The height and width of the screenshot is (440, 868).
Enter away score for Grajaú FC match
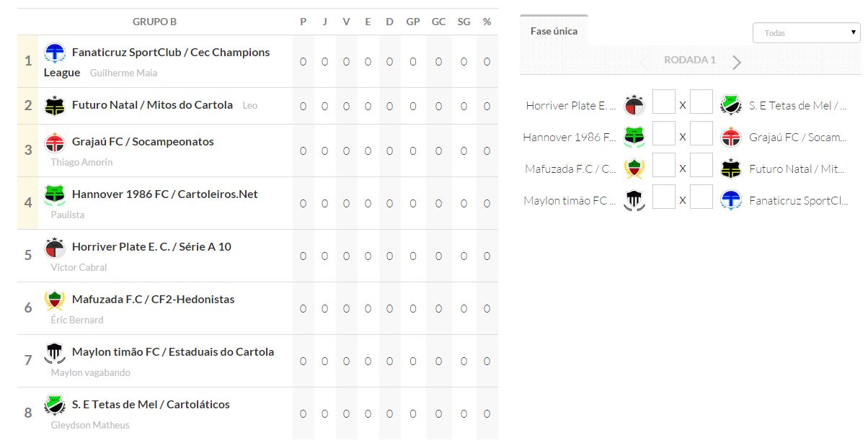click(x=701, y=134)
